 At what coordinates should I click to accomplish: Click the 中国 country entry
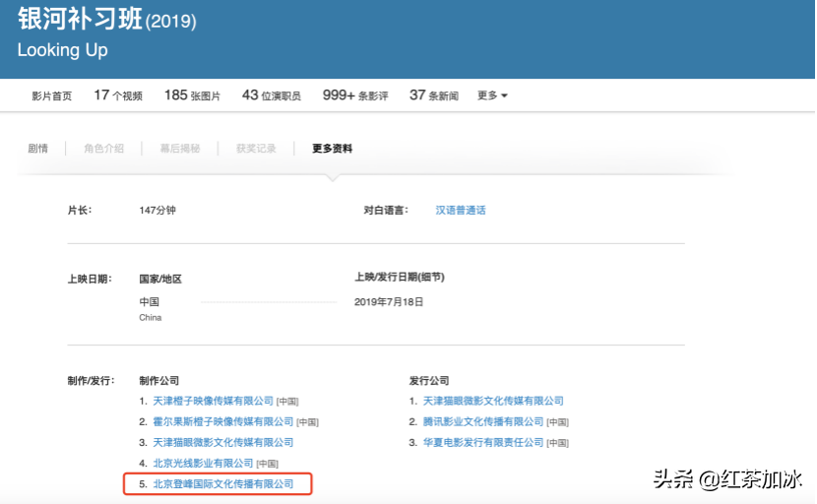[149, 302]
